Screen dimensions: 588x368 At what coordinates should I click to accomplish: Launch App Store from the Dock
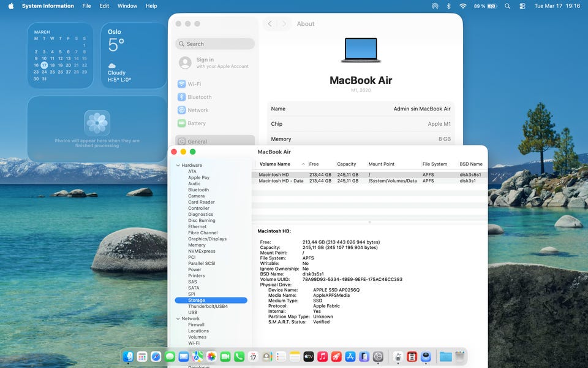point(350,356)
